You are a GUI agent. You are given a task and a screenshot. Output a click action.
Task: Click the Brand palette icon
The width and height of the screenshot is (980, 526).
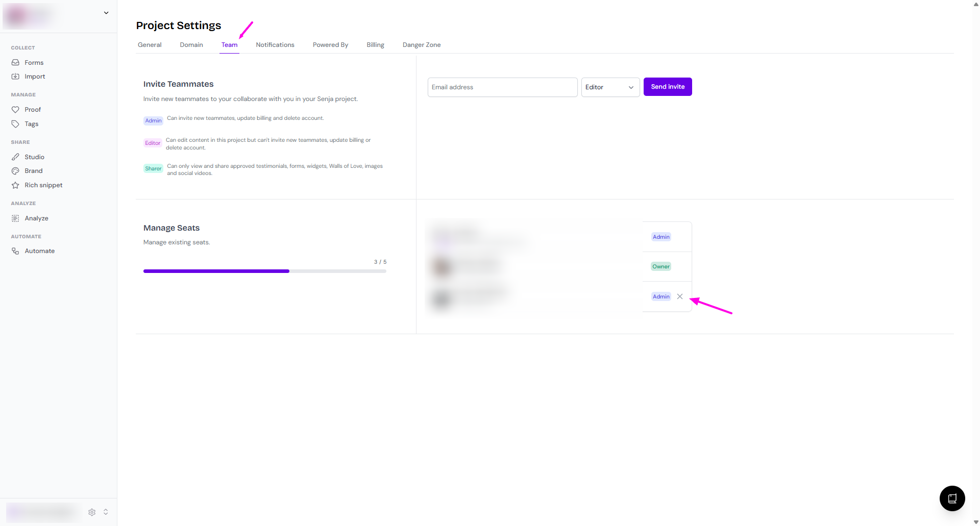pos(15,171)
